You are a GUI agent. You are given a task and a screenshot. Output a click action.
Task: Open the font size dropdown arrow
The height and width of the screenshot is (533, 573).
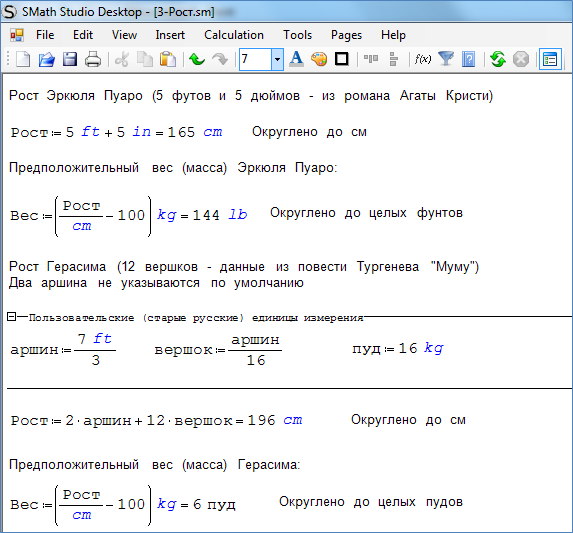coord(277,59)
